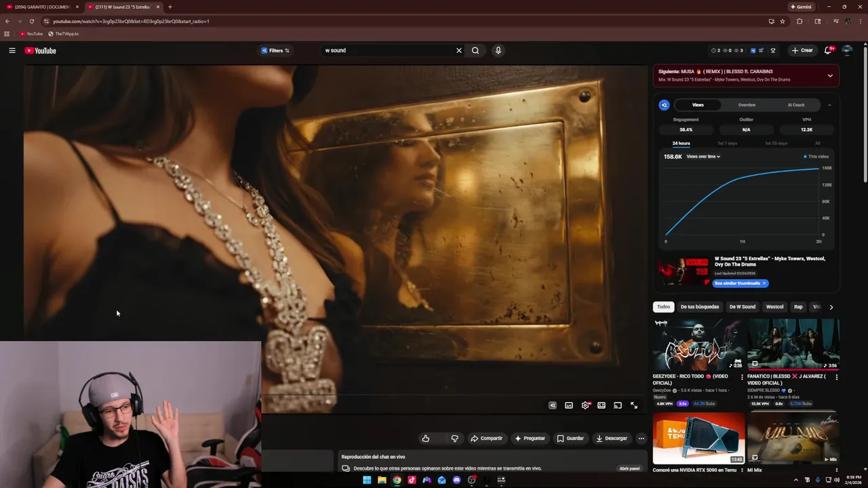Open the notifications bell

(828, 50)
